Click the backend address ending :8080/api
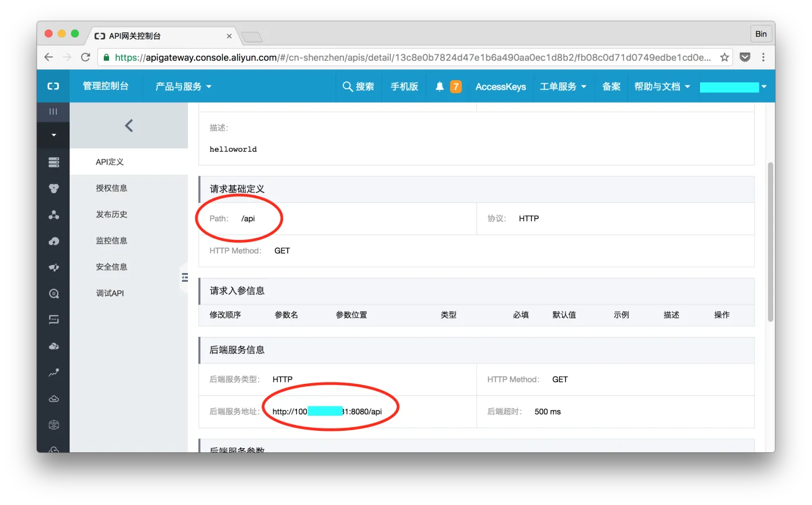 coord(327,412)
